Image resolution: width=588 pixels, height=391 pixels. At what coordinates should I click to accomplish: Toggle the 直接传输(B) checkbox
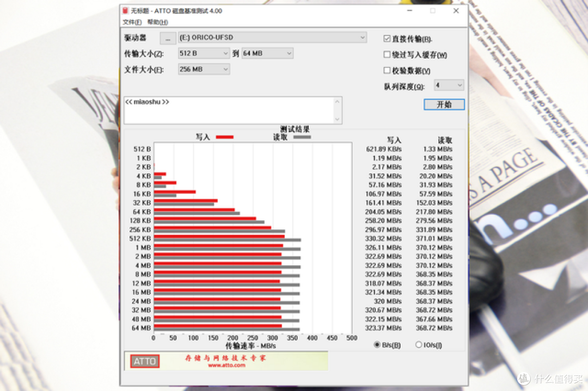[x=387, y=39]
